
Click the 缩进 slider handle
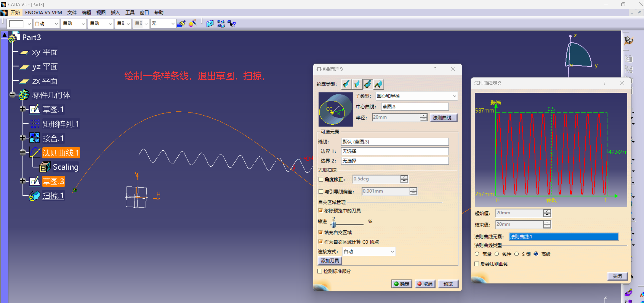(x=334, y=224)
